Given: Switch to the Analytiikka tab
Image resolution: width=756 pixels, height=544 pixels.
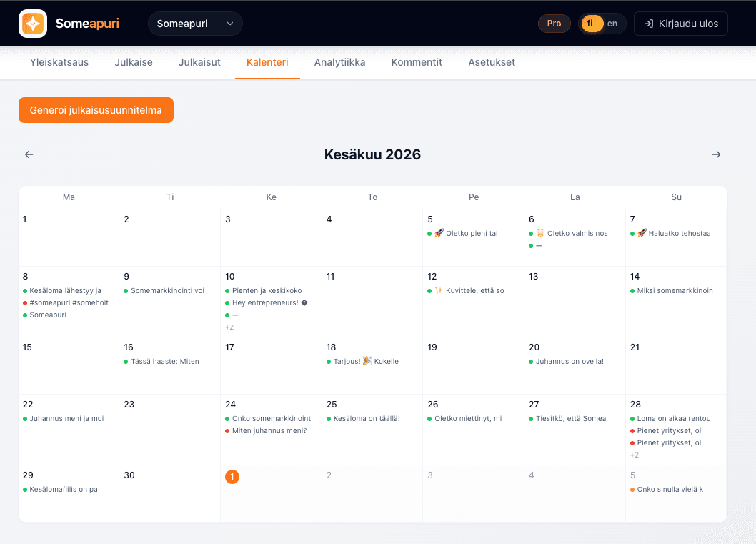Looking at the screenshot, I should (339, 62).
